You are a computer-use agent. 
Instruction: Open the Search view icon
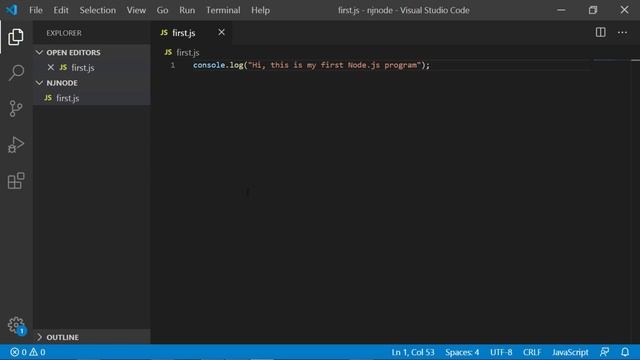16,72
